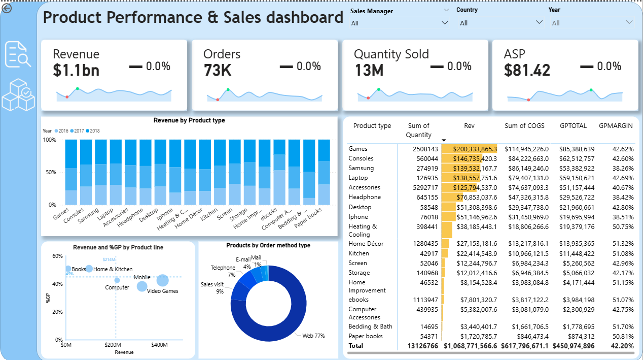Click the Games bar in revenue chart
Screen dimensions: 644x360
tap(71, 173)
